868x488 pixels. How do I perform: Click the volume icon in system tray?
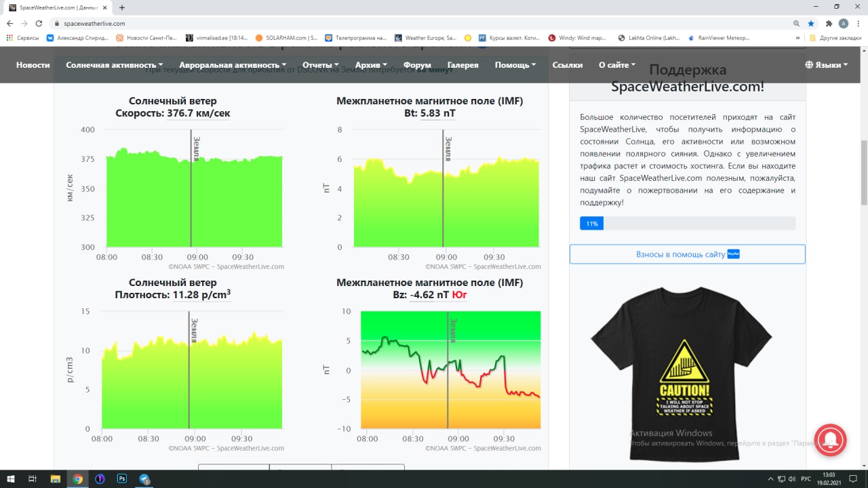click(x=793, y=479)
